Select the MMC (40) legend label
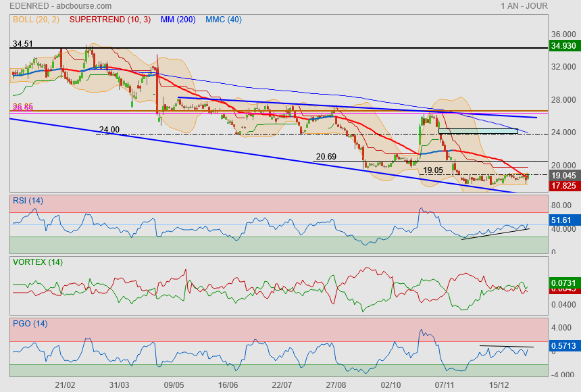The width and height of the screenshot is (581, 392). [223, 20]
